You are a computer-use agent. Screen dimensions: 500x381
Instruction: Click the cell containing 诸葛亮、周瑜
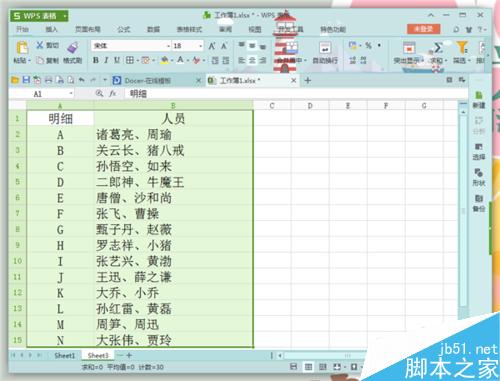point(173,134)
